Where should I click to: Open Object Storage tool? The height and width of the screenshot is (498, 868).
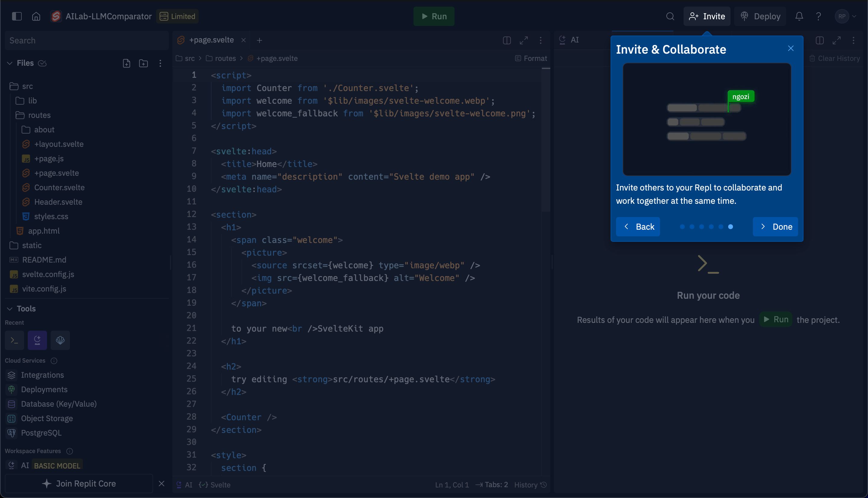(x=47, y=418)
